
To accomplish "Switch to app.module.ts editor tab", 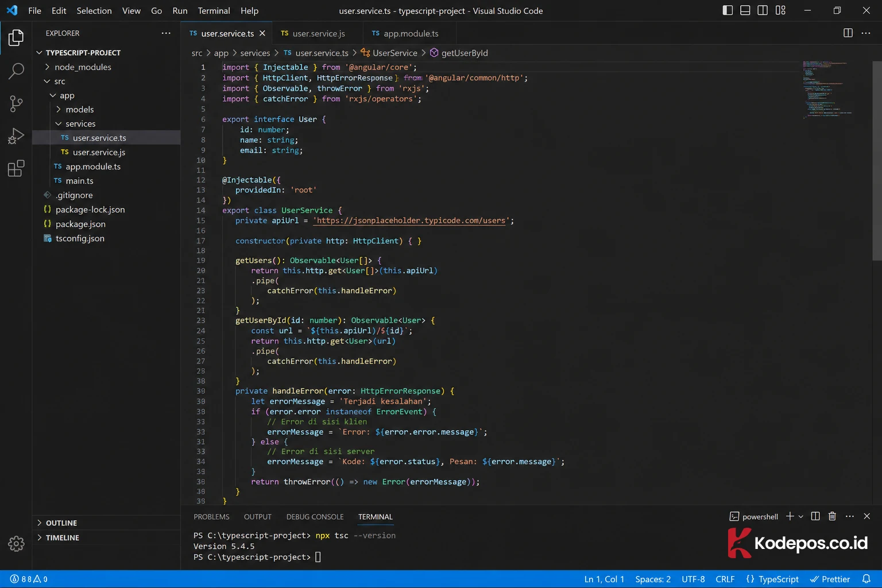I will point(409,33).
